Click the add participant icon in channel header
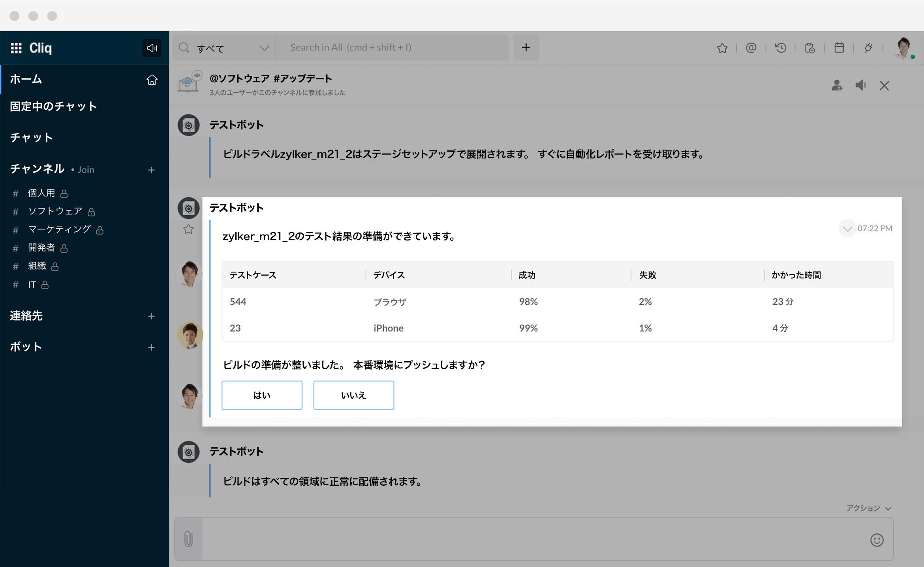This screenshot has height=567, width=924. pyautogui.click(x=837, y=85)
